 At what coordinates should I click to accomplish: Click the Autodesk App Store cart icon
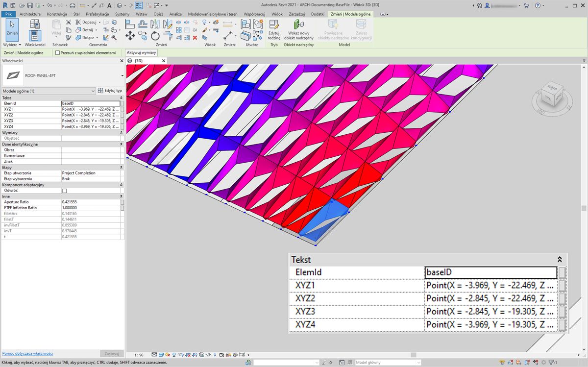pyautogui.click(x=526, y=5)
